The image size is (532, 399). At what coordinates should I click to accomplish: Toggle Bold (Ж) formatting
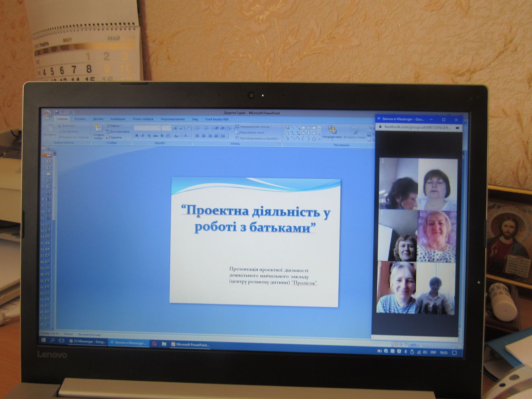pos(137,136)
